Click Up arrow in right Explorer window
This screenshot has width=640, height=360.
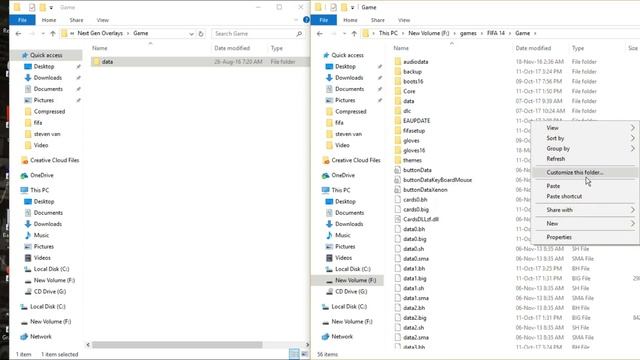click(x=354, y=33)
